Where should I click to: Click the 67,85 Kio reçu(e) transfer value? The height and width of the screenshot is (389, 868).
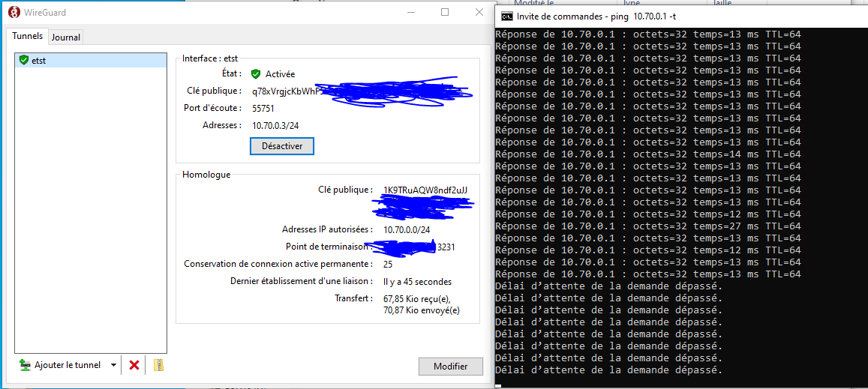click(417, 299)
